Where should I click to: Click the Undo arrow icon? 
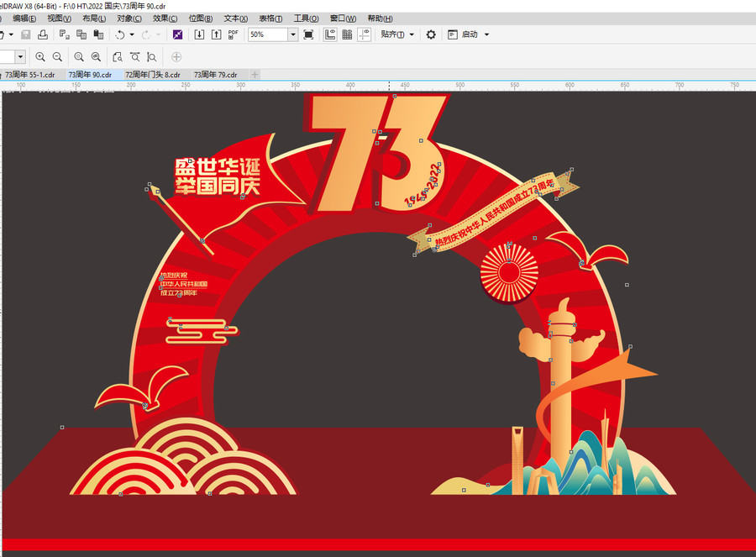(120, 34)
